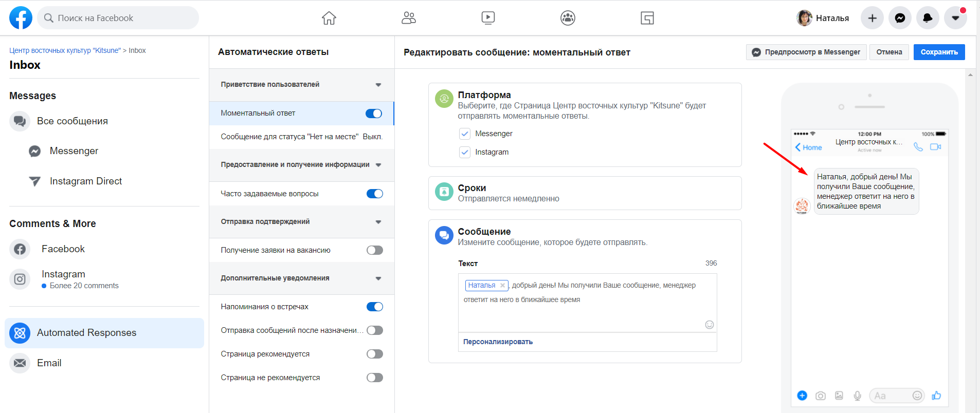The width and height of the screenshot is (980, 413).
Task: Open the Watch video icon
Action: (488, 18)
